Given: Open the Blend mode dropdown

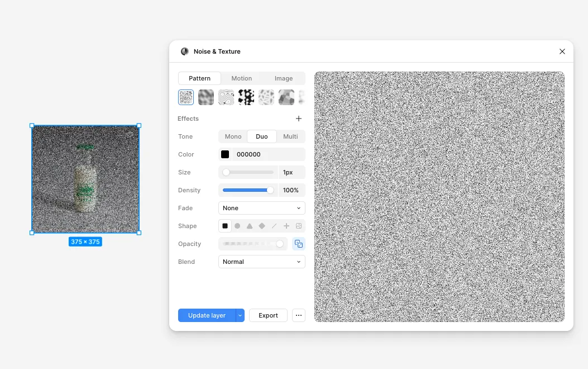Looking at the screenshot, I should [x=262, y=262].
